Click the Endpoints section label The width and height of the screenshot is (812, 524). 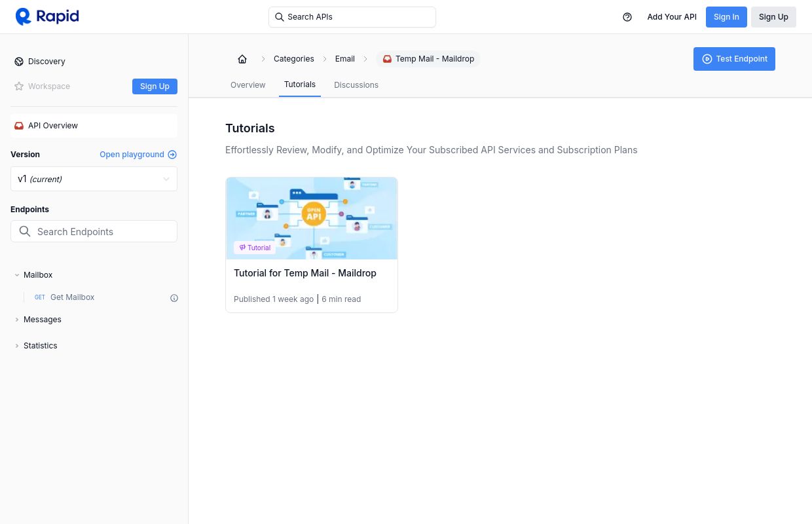pyautogui.click(x=29, y=210)
